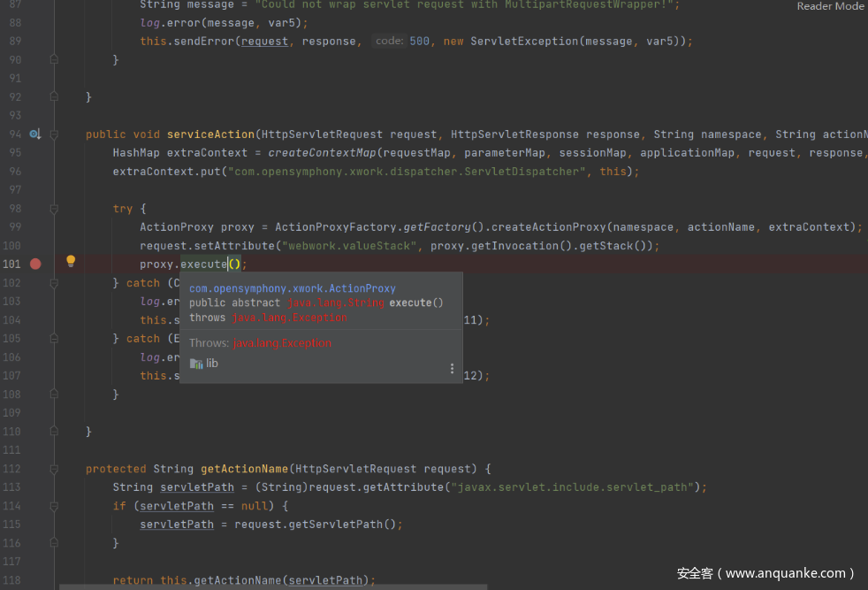This screenshot has height=590, width=868.
Task: Click the override gutter icon beside serviceAction
Action: point(34,134)
